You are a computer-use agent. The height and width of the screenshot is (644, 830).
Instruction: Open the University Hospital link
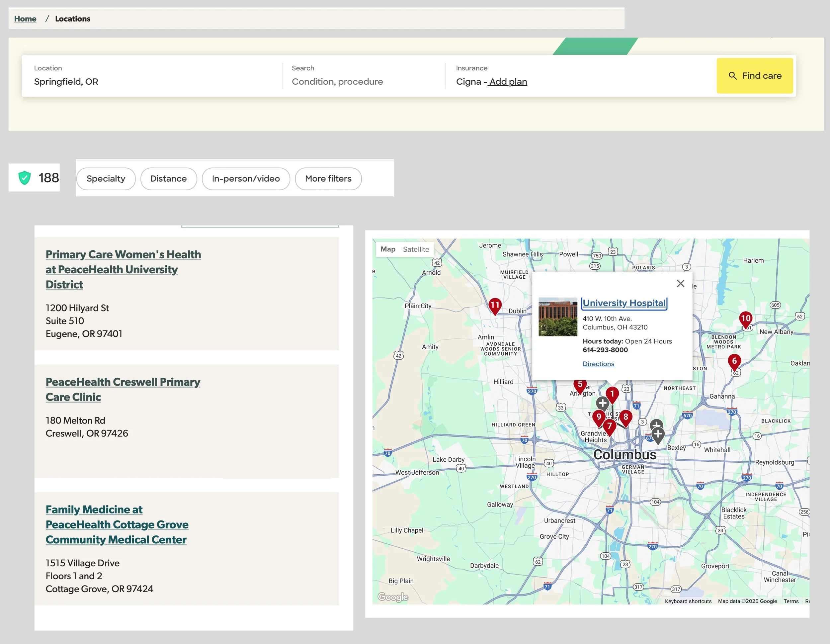pos(624,303)
